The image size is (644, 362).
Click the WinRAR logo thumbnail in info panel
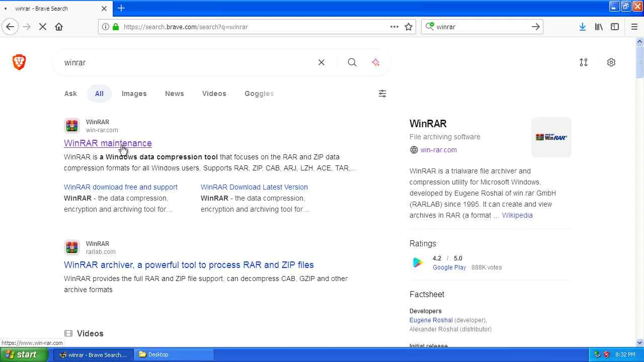[x=551, y=137]
